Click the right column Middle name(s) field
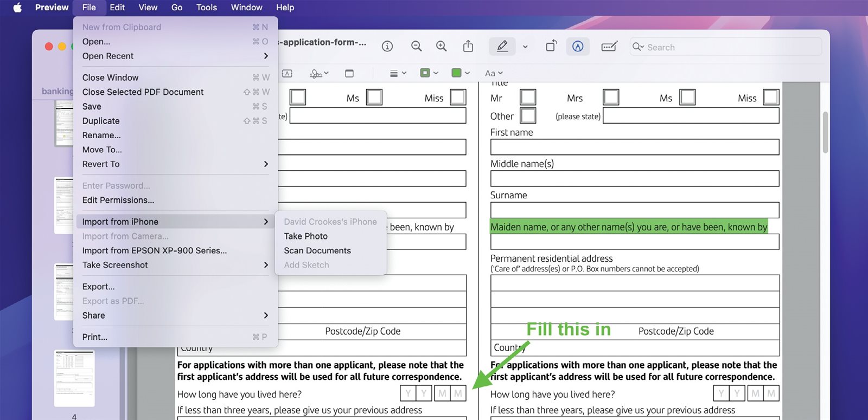 tap(635, 178)
